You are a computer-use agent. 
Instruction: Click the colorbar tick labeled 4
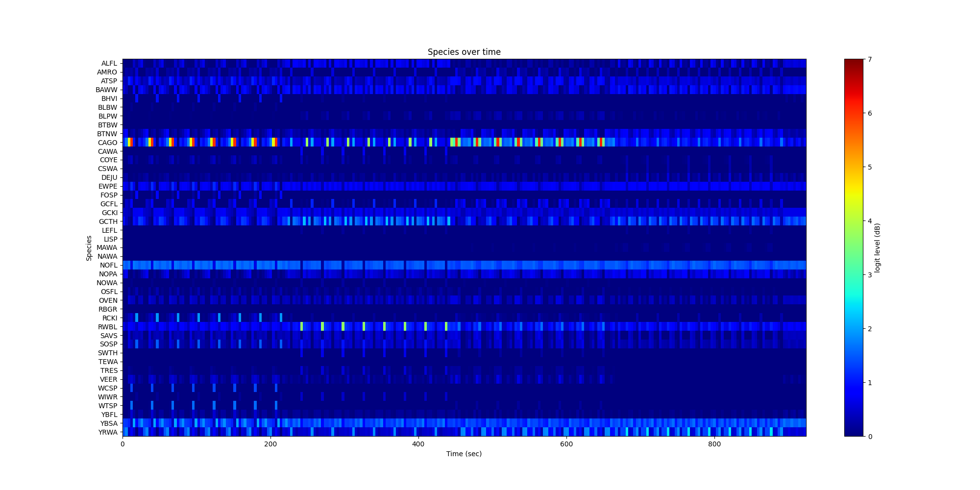click(870, 221)
